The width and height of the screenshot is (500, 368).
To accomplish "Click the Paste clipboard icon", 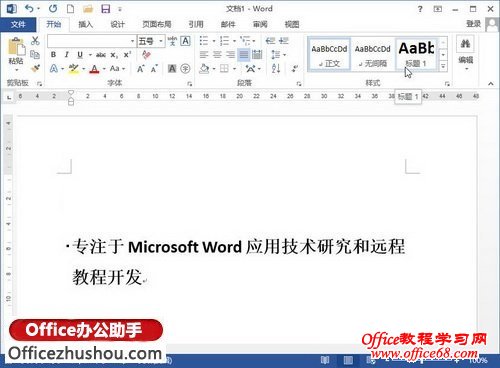I will (x=16, y=47).
